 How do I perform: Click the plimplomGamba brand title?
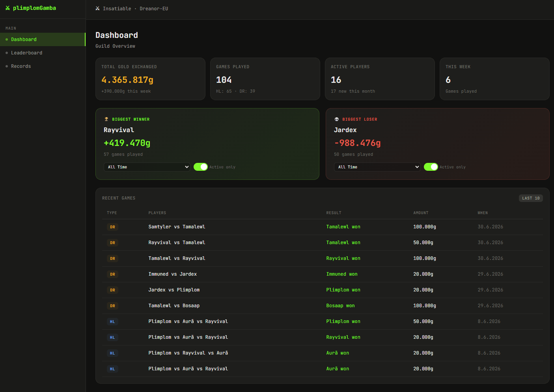[34, 8]
